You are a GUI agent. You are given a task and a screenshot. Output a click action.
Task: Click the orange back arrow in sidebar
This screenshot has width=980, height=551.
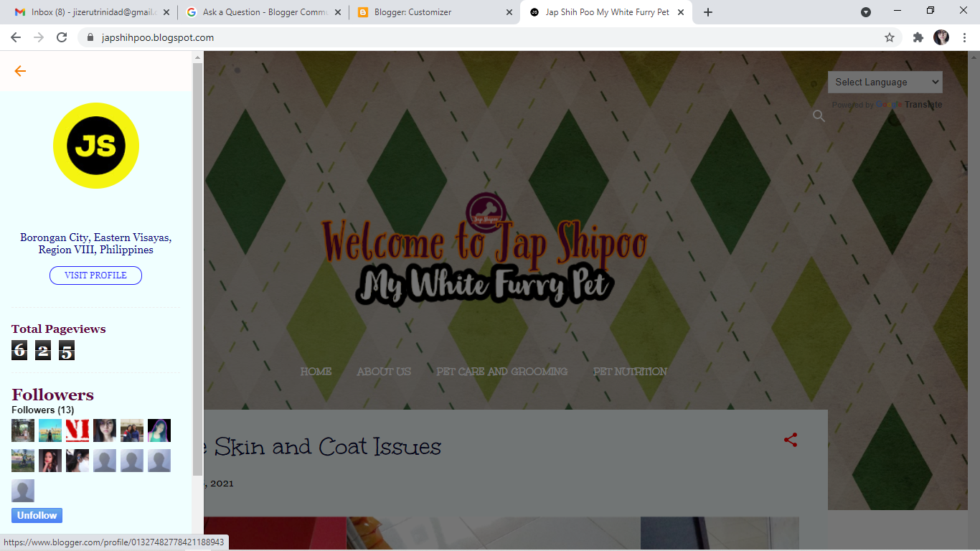pyautogui.click(x=20, y=71)
